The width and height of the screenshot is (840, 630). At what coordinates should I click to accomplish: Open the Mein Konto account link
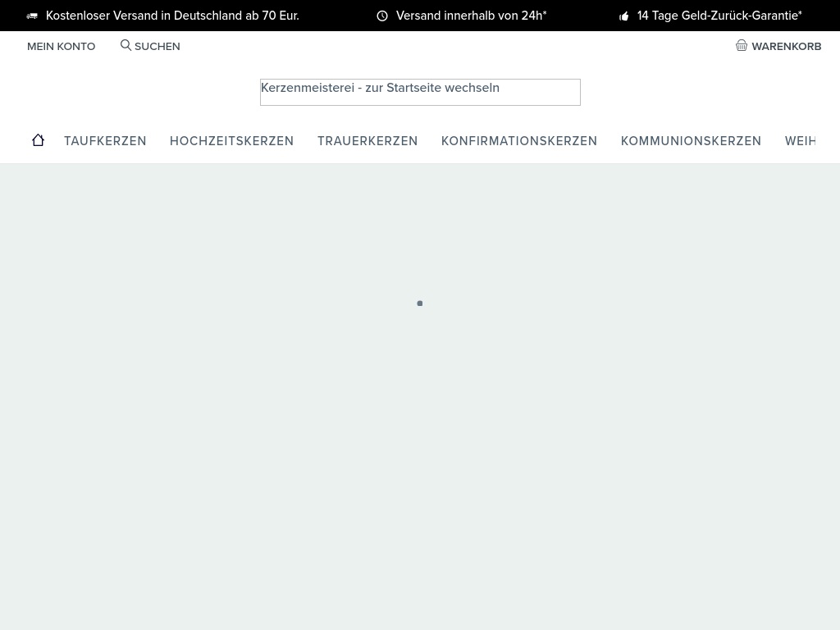(61, 47)
